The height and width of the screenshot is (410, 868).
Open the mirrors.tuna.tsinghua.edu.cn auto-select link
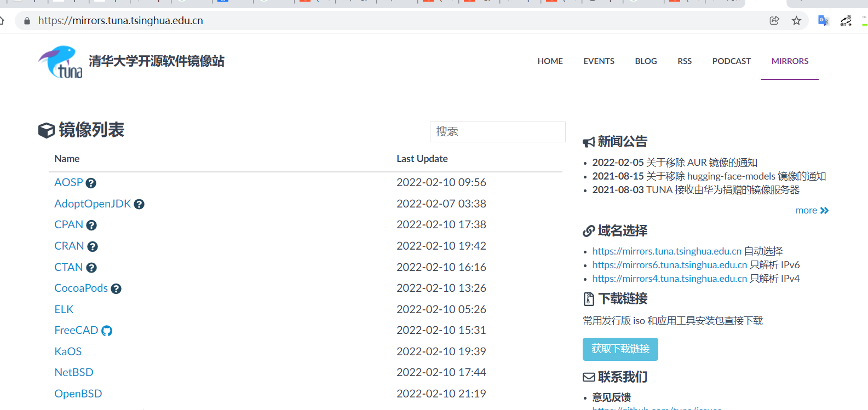[666, 251]
